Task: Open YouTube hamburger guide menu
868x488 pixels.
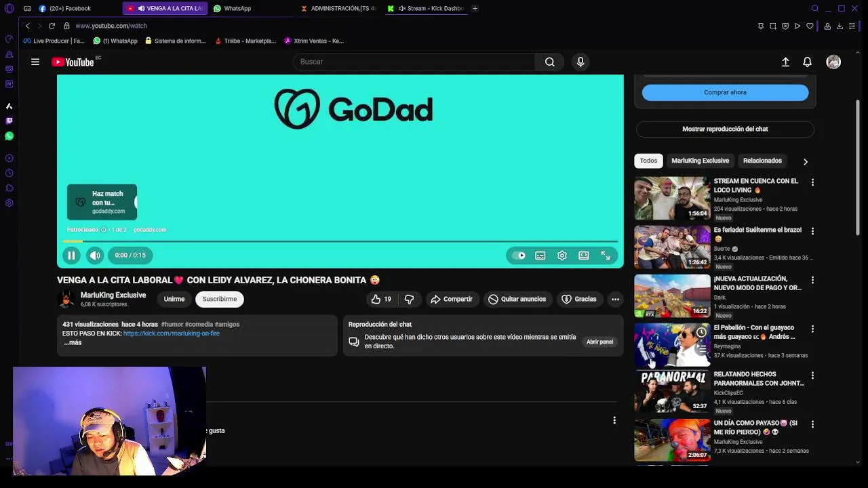Action: pyautogui.click(x=35, y=62)
